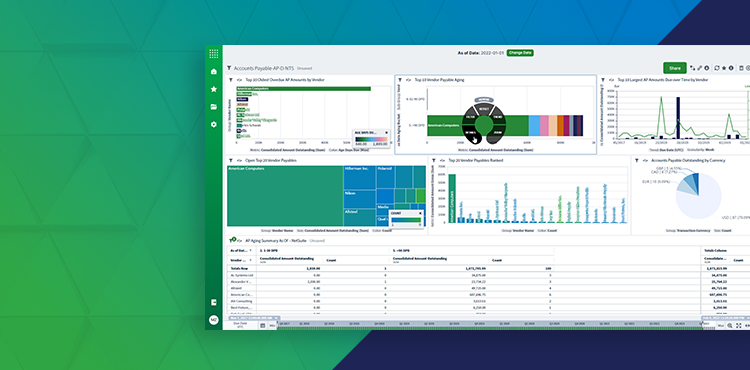Filter the Top 10 Largest AP Amounts chart
The image size is (750, 370).
(x=603, y=80)
